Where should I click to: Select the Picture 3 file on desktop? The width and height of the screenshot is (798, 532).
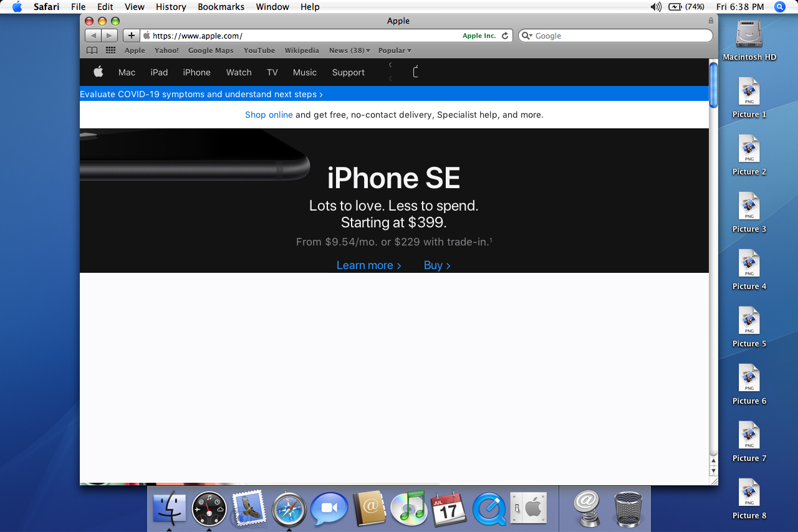point(749,212)
